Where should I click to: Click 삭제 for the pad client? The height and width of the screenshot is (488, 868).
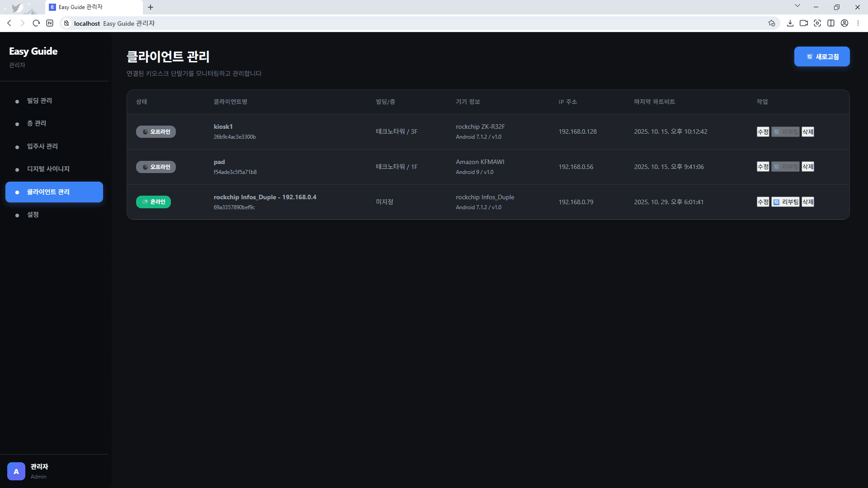(807, 167)
